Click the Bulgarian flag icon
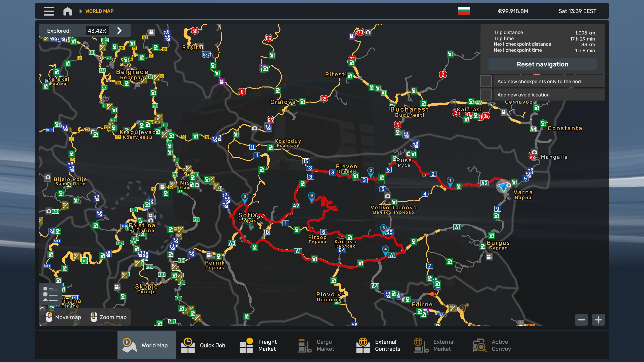Image resolution: width=644 pixels, height=362 pixels. 464,11
